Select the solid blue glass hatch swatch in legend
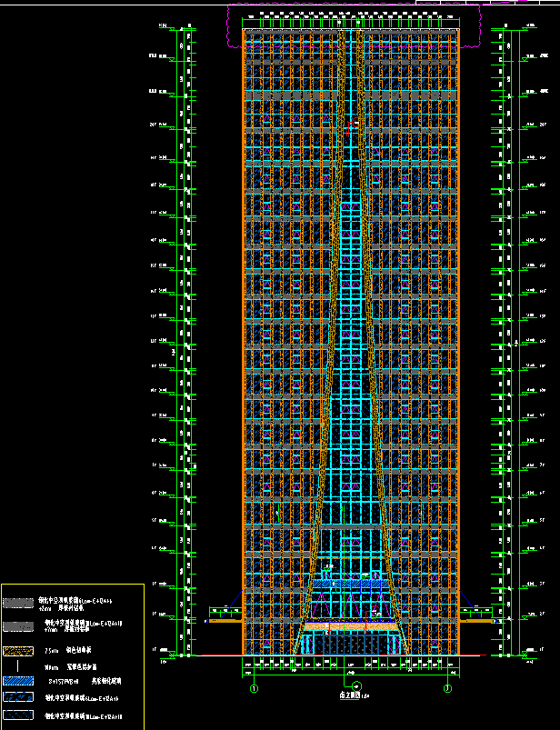Viewport: 560px width, 730px height. tap(19, 681)
